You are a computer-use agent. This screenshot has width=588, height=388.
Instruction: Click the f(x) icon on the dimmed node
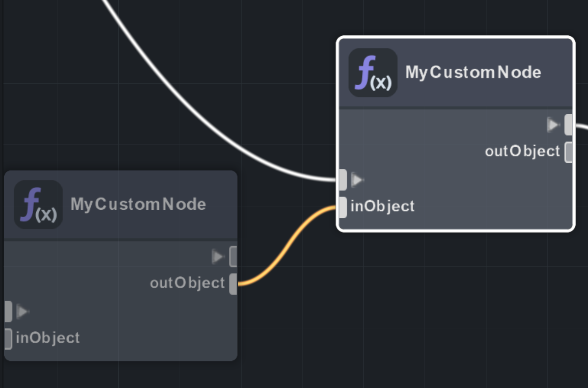click(x=38, y=205)
